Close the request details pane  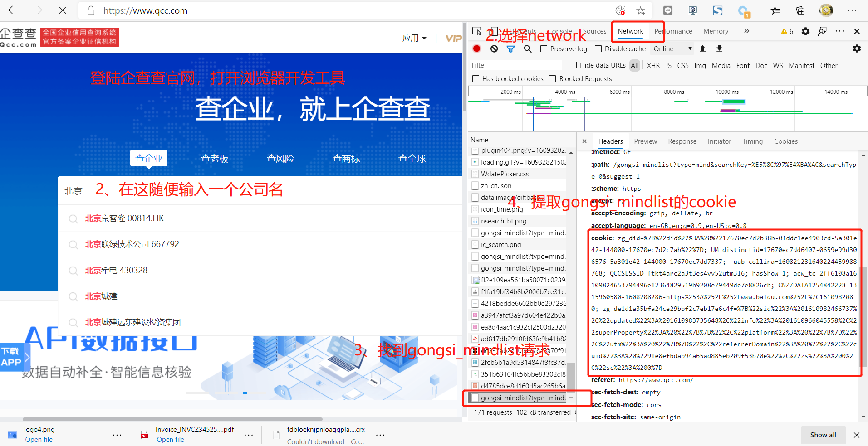(x=584, y=141)
